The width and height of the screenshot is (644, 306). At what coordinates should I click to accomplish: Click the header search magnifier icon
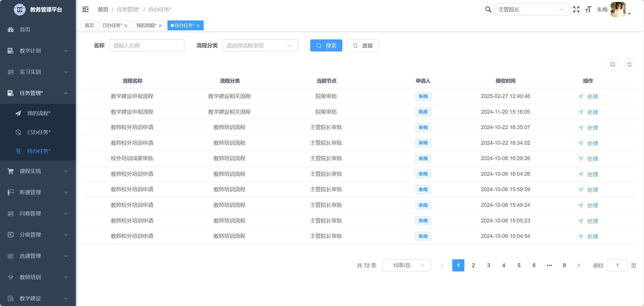488,10
